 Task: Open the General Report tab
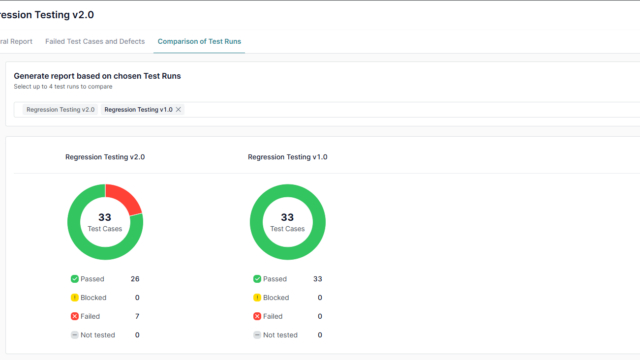click(16, 41)
